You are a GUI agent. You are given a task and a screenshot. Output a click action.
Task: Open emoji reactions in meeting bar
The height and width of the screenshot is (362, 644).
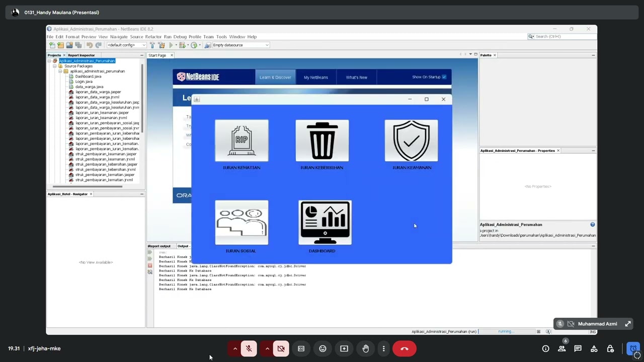pos(323,348)
